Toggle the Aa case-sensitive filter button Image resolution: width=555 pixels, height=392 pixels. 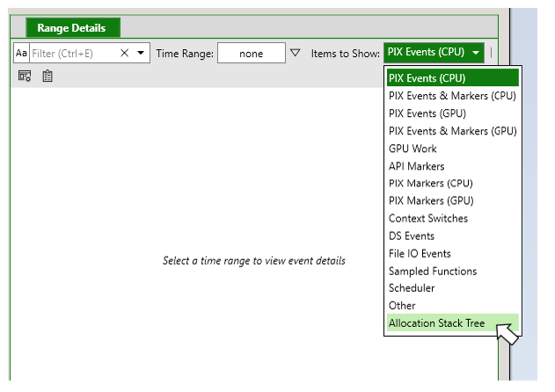tap(21, 53)
